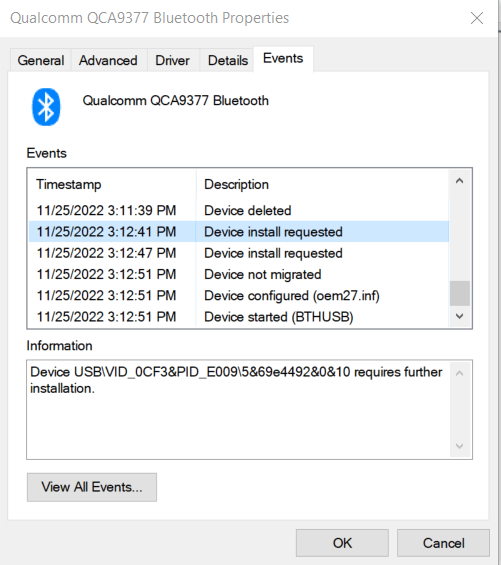Click the Description column header
The image size is (501, 565).
pos(323,184)
